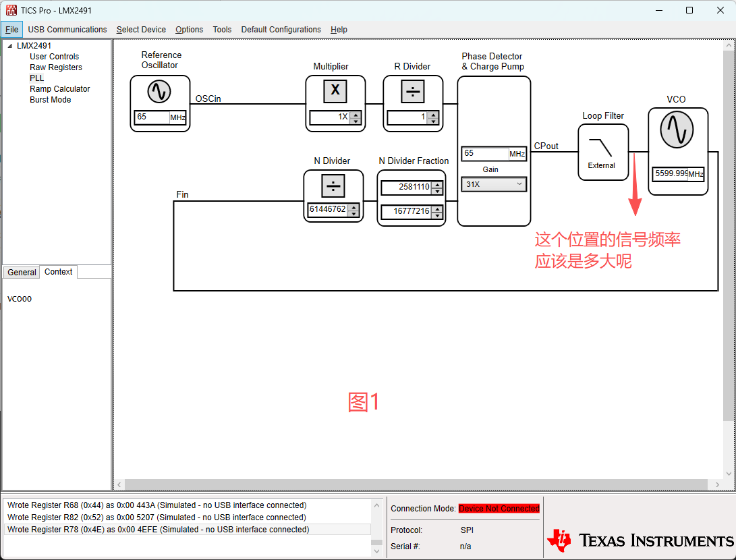Click the Texas Instruments logo

640,540
